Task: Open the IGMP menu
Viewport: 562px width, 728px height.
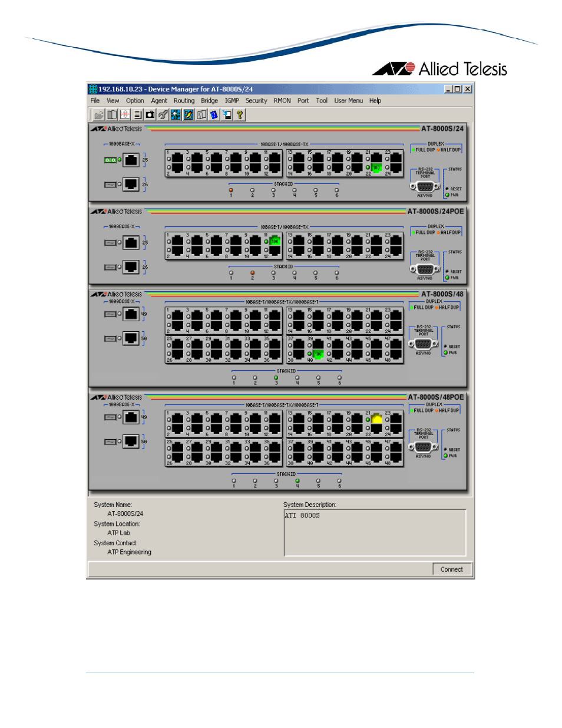Action: point(232,101)
